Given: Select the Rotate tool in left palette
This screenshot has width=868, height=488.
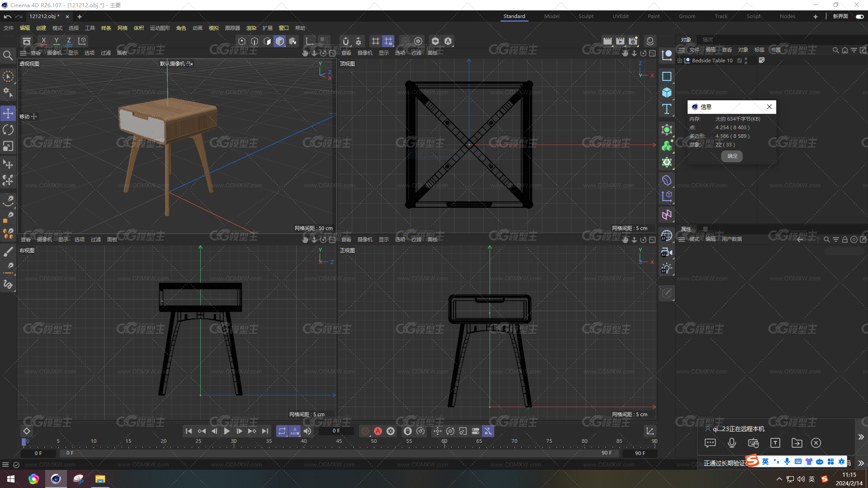Looking at the screenshot, I should tap(8, 130).
